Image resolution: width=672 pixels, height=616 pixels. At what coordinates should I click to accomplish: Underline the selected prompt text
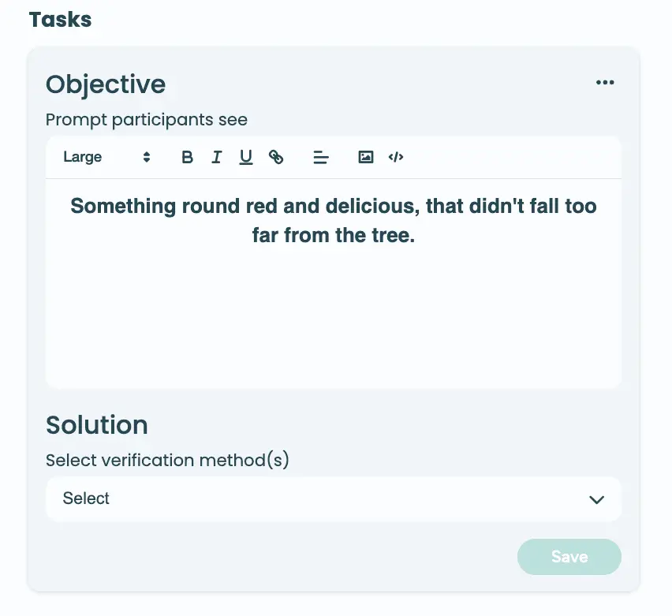[246, 157]
